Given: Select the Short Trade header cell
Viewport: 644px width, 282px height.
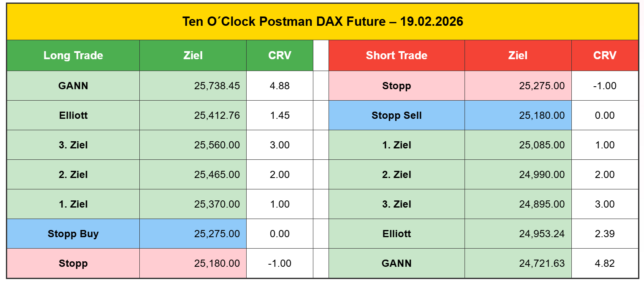Looking at the screenshot, I should point(396,55).
